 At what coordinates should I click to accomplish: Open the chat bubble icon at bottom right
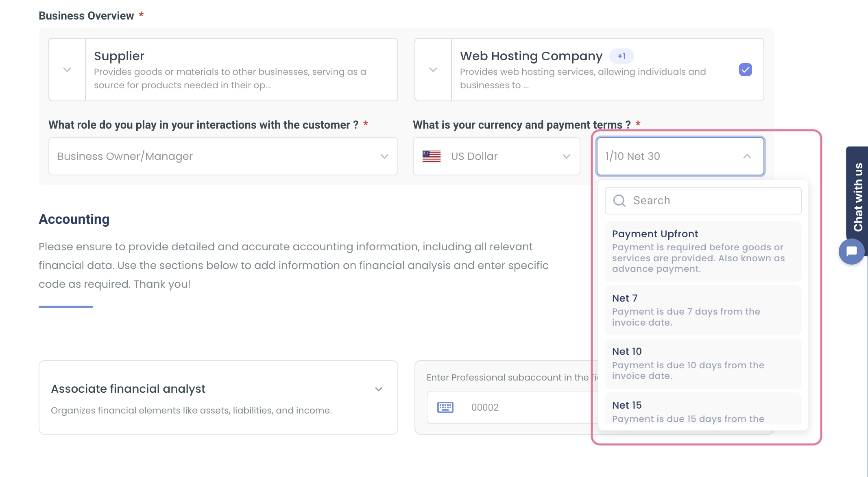(851, 252)
